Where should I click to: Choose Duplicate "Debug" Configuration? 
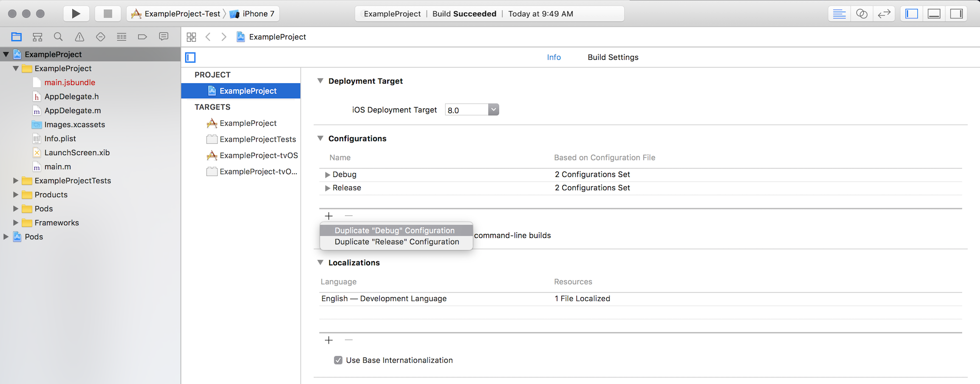click(396, 230)
